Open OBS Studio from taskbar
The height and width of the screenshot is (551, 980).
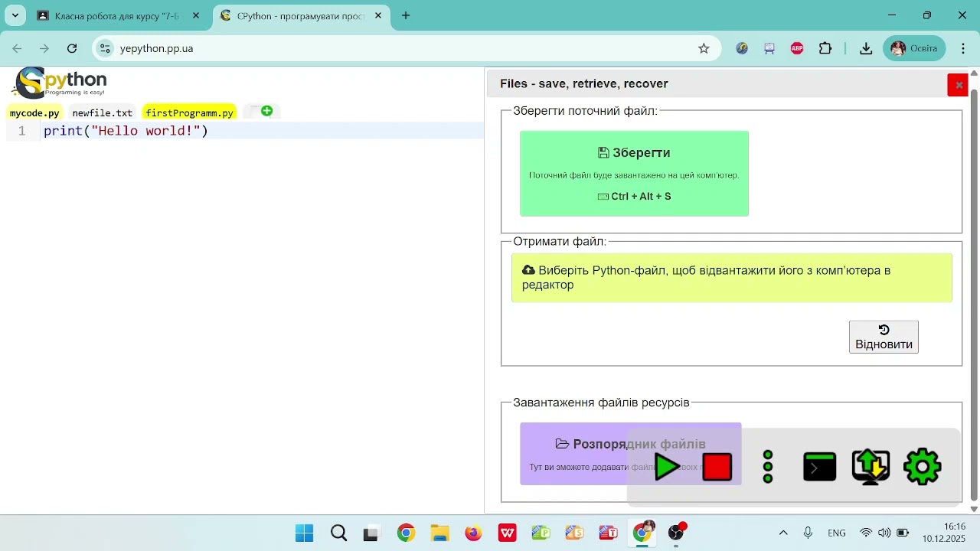click(676, 533)
